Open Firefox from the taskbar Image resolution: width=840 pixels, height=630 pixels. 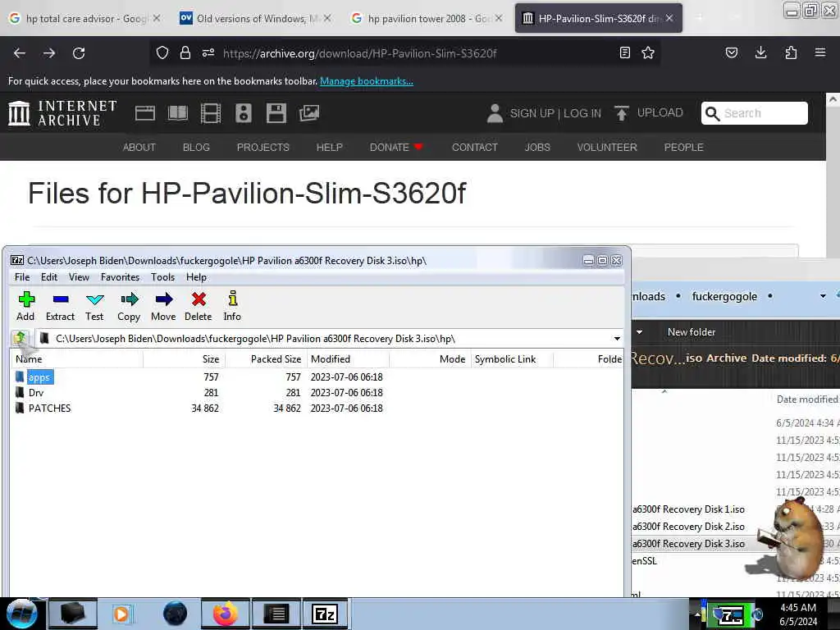pyautogui.click(x=225, y=614)
